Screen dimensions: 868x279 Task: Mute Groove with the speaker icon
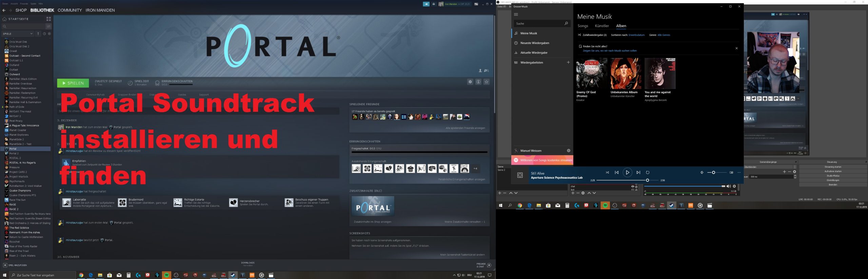[702, 173]
